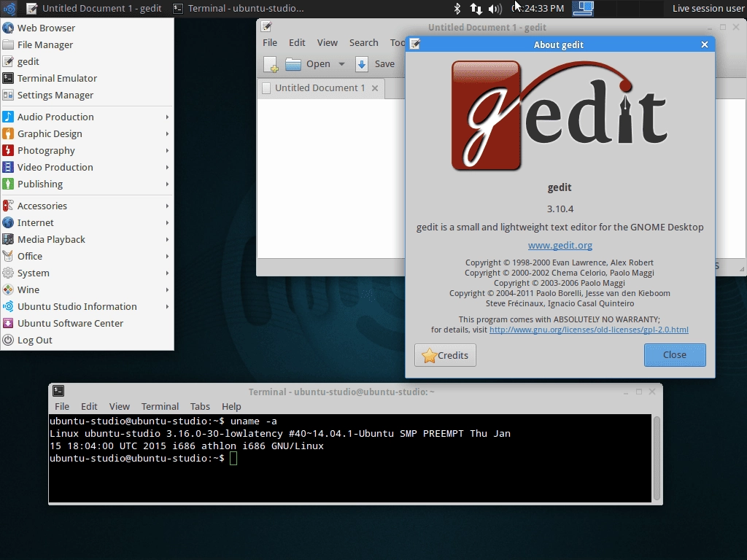The width and height of the screenshot is (747, 560).
Task: Click the Bluetooth tray icon
Action: 457,8
